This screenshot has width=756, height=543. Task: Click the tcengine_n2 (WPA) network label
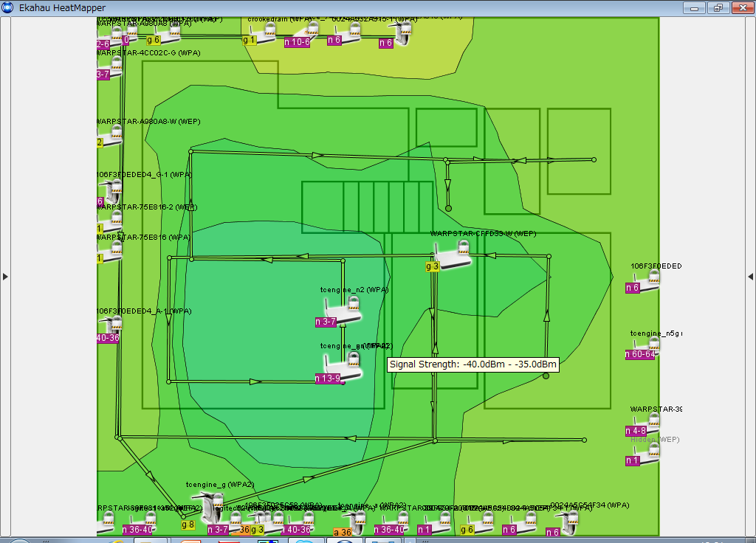(354, 289)
